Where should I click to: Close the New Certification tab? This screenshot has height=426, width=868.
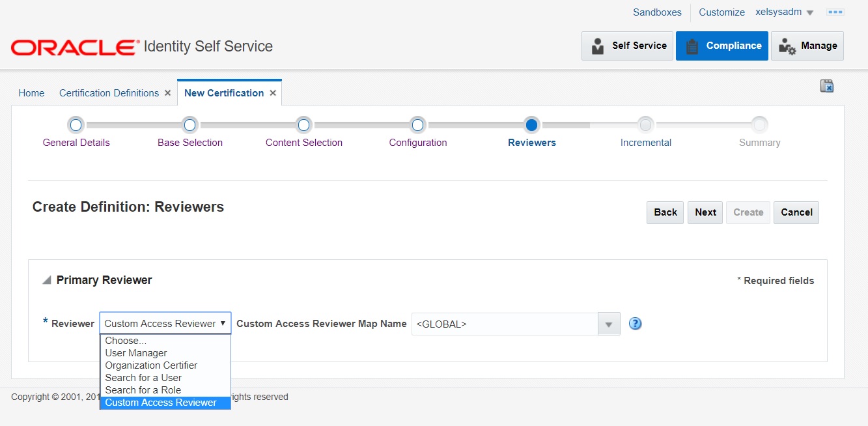[x=273, y=93]
